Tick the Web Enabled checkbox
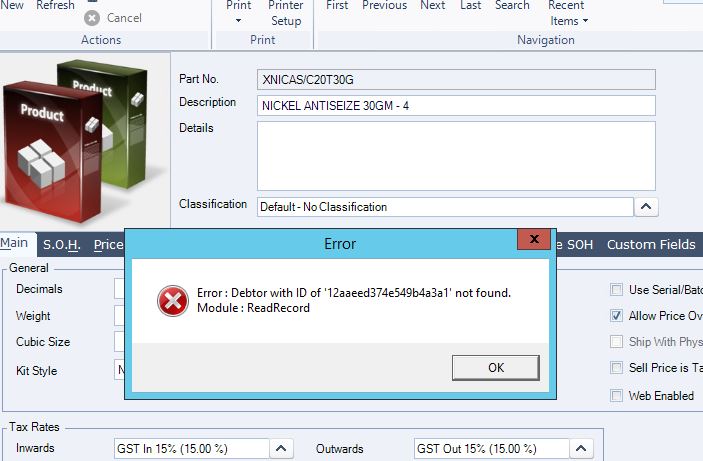Viewport: 703px width, 461px height. click(x=616, y=396)
